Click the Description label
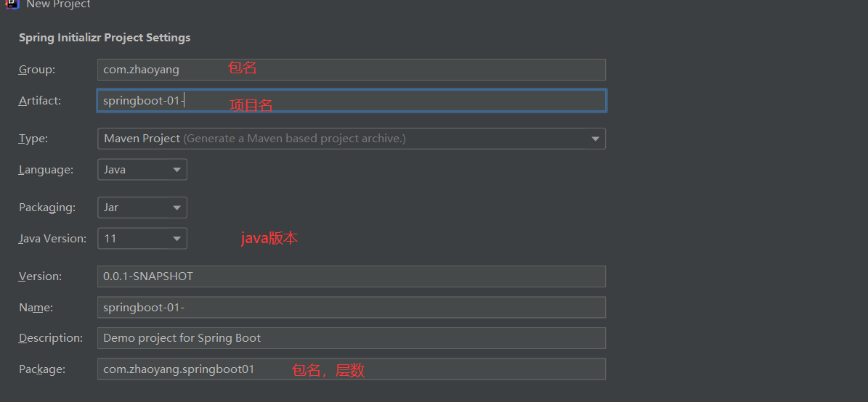This screenshot has height=402, width=868. click(50, 338)
